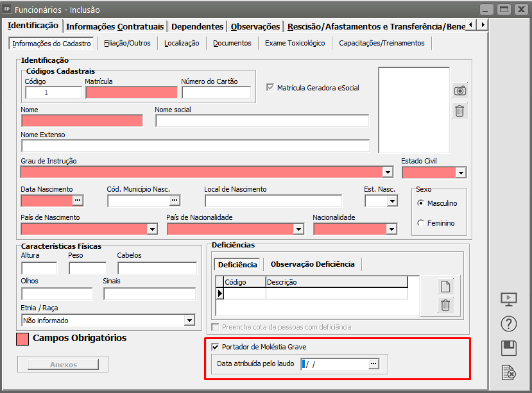Click the Nome social input field

(x=262, y=121)
